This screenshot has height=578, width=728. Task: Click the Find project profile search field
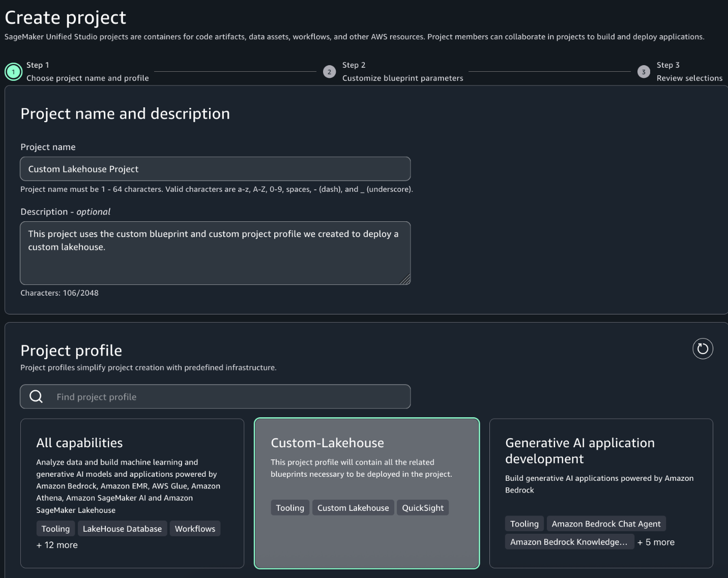point(215,396)
